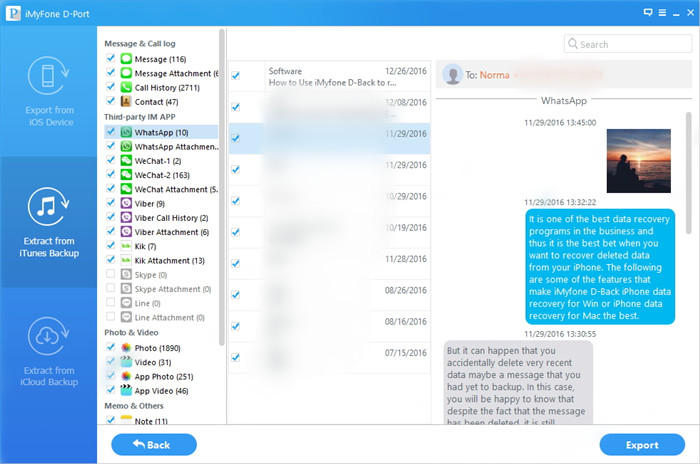Go Back to previous screen

154,445
